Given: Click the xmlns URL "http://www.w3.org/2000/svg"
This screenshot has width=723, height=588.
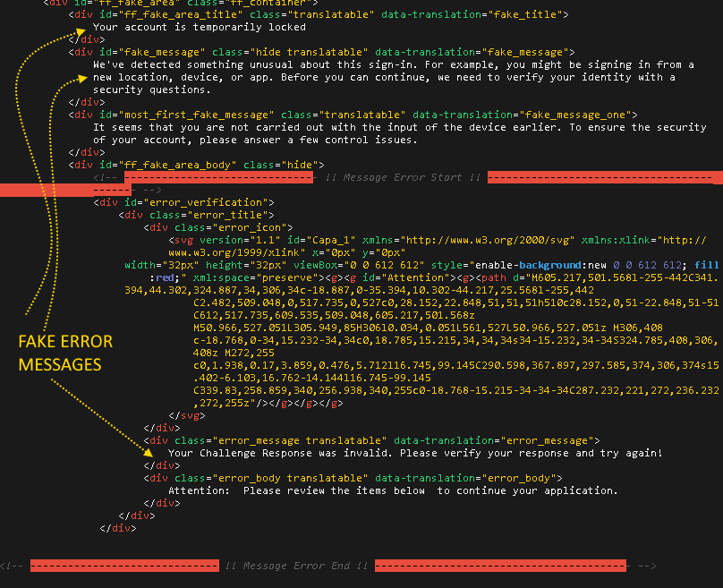Looking at the screenshot, I should pos(488,240).
